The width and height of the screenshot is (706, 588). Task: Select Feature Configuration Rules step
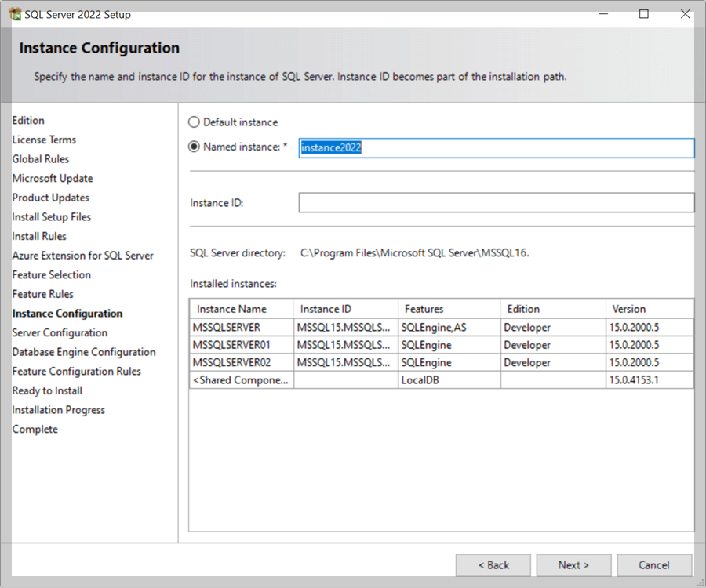tap(77, 372)
